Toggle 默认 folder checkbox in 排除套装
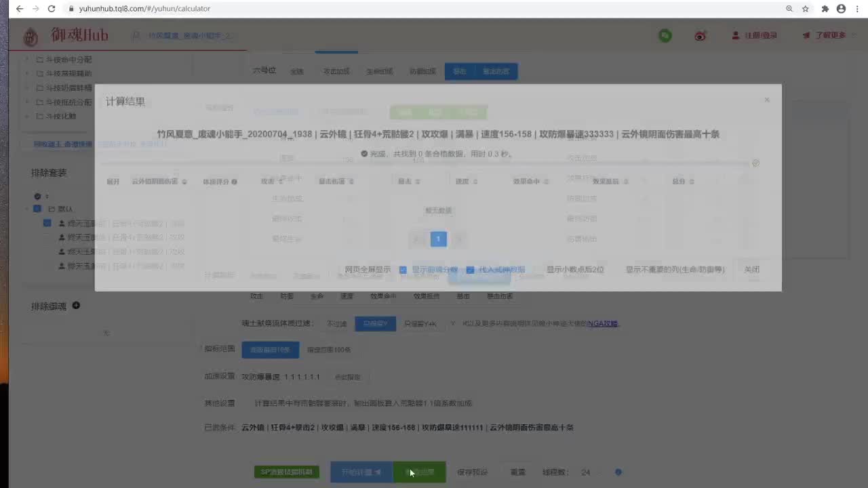This screenshot has width=868, height=488. [x=37, y=209]
